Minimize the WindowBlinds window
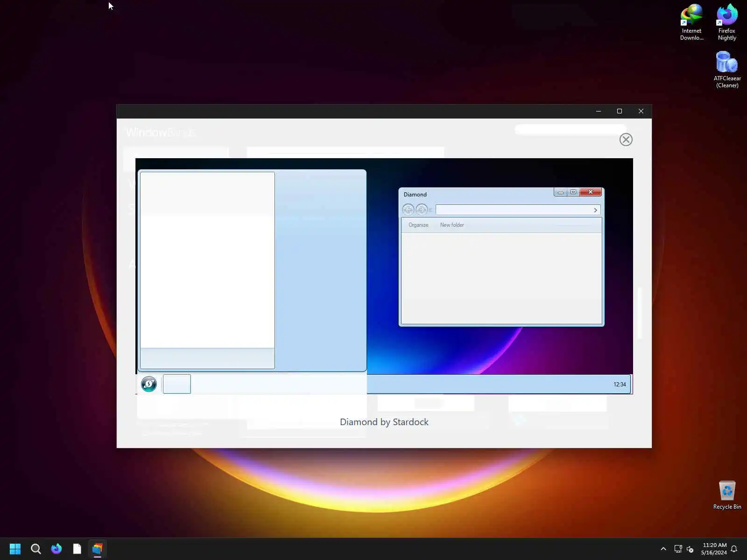This screenshot has width=747, height=560. (598, 111)
